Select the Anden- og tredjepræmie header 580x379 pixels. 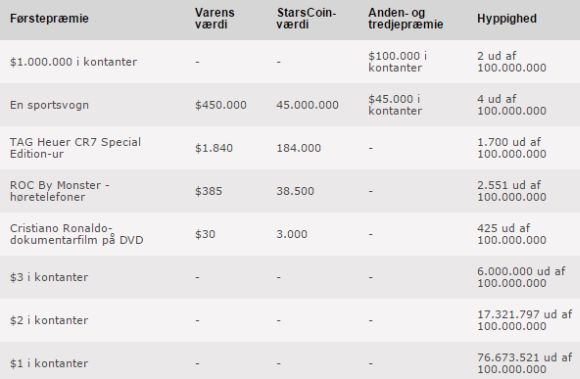pos(405,18)
